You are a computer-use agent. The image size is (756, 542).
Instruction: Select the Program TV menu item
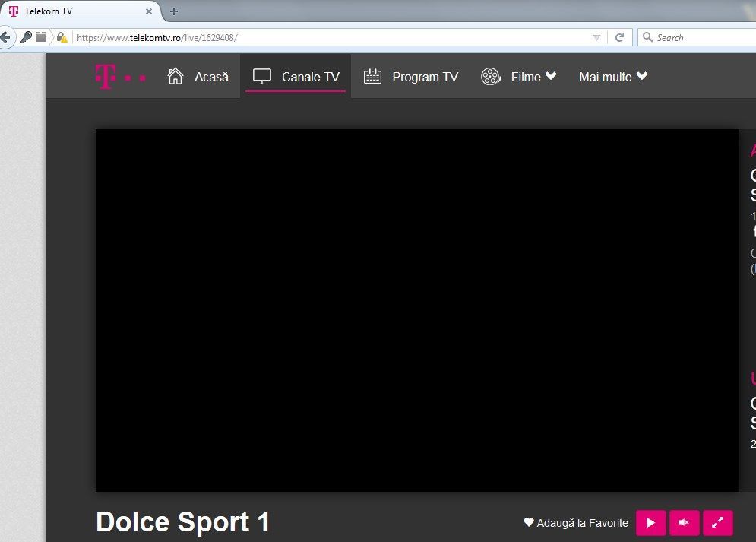click(x=425, y=76)
